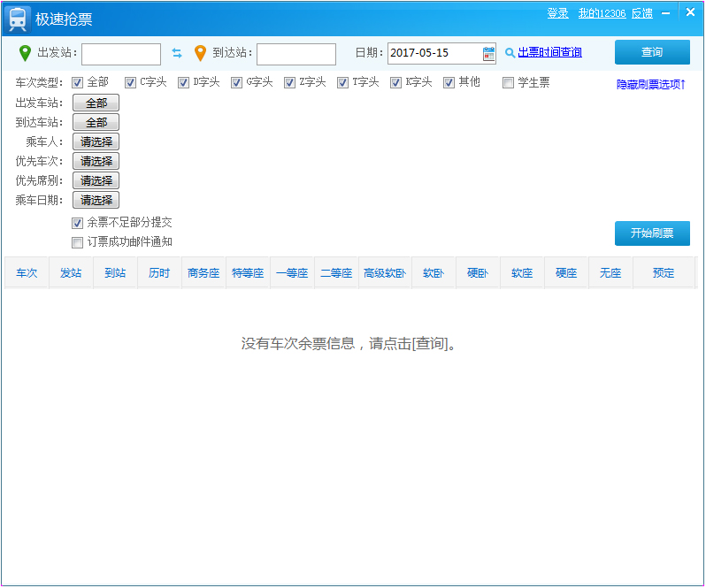Screen dimensions: 706x588
Task: Click the 高级软卧 column header
Action: tap(385, 273)
